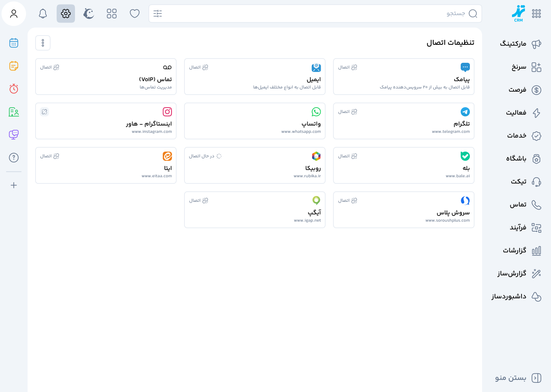Open the user profile icon

pyautogui.click(x=14, y=13)
